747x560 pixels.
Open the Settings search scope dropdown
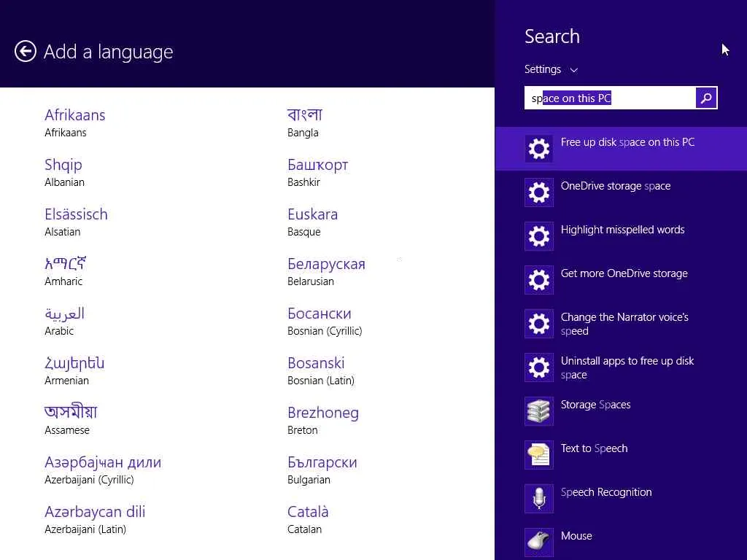coord(551,69)
